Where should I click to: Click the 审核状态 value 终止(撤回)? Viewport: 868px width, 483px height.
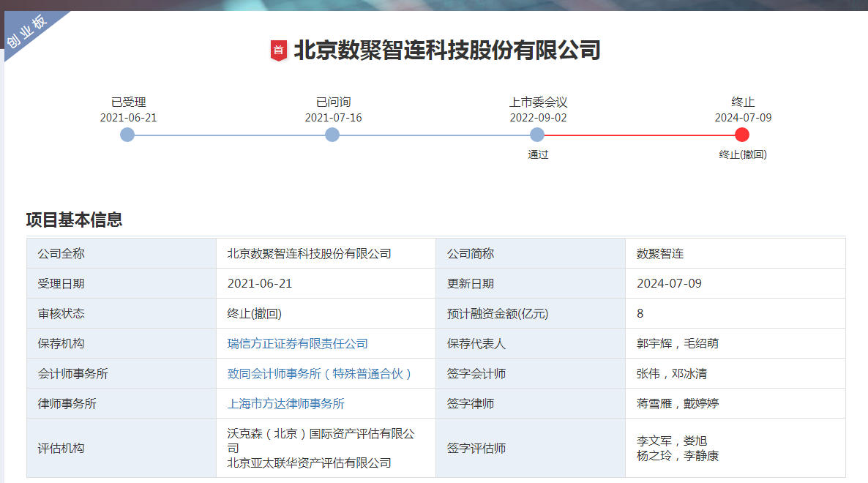pos(254,314)
